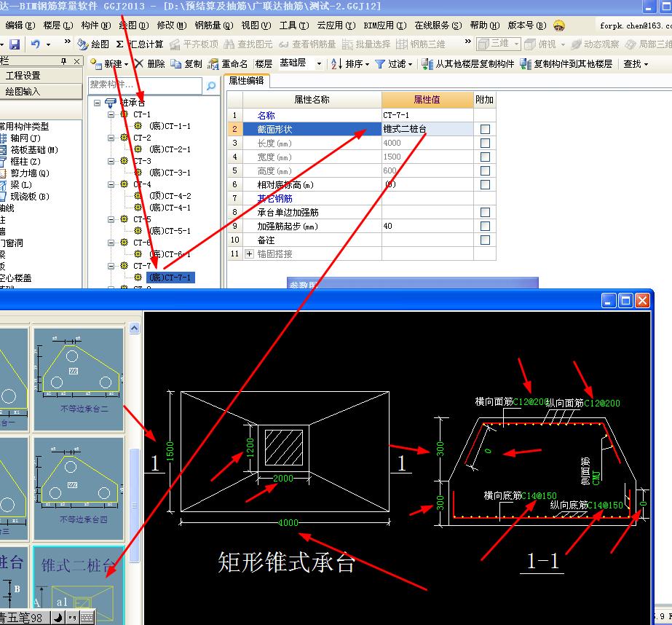Image resolution: width=672 pixels, height=625 pixels.
Task: Toggle 附加 checkbox for 高度(mm) row
Action: click(485, 170)
